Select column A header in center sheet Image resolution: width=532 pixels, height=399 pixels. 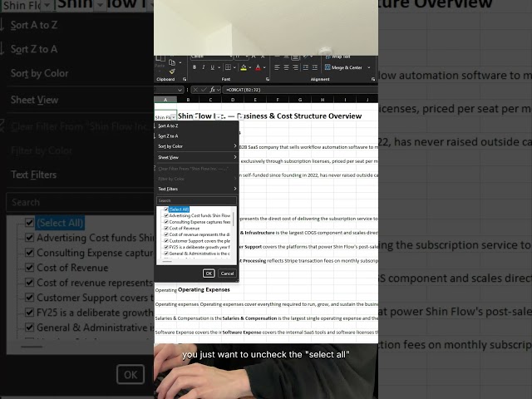tap(165, 100)
